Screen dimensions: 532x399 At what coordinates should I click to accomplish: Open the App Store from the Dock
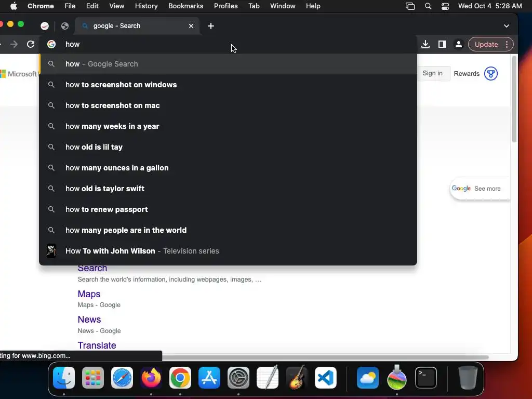[209, 378]
